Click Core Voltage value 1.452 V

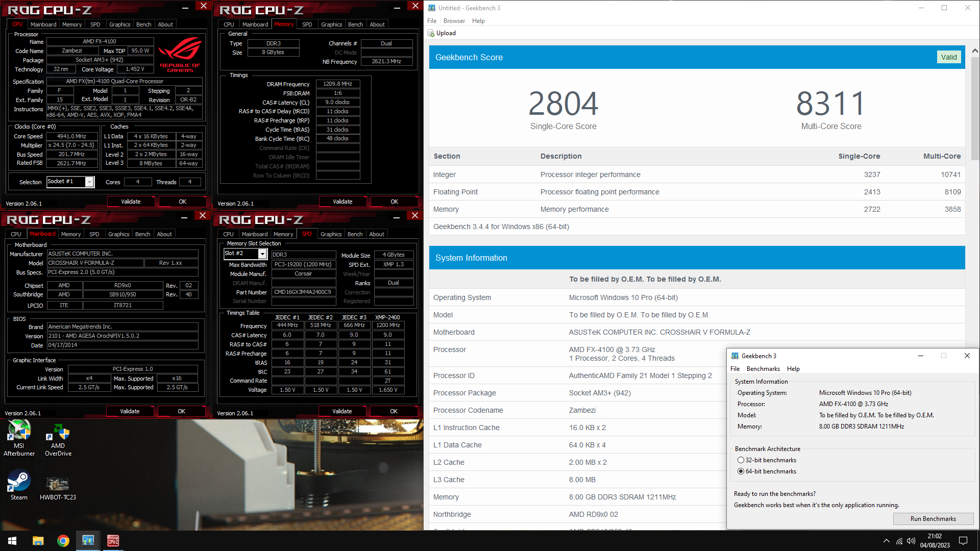coord(135,69)
